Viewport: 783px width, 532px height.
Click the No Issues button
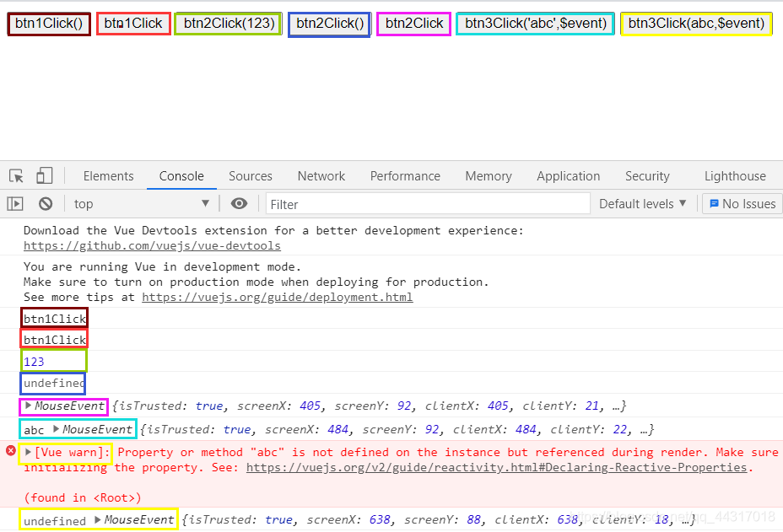tap(742, 204)
